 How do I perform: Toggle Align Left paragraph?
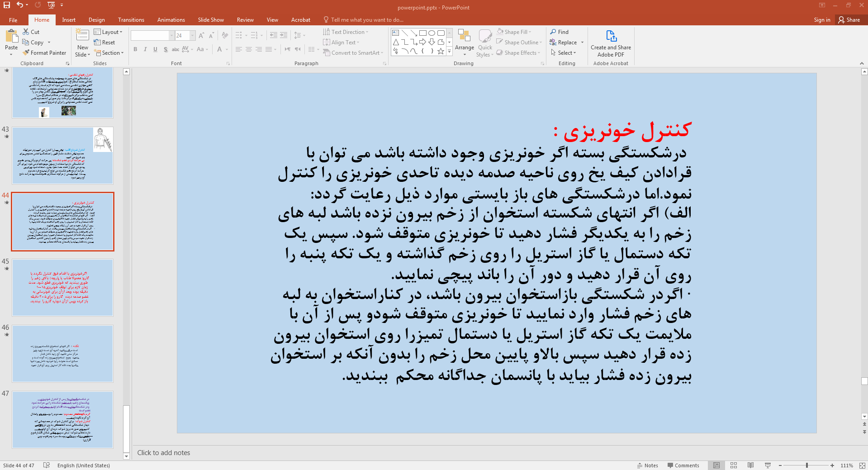[239, 49]
